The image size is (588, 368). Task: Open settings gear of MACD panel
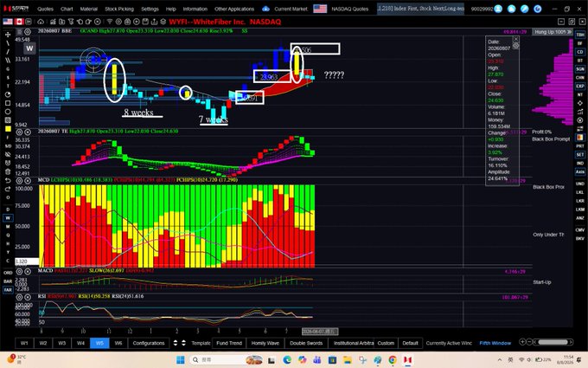(19, 271)
